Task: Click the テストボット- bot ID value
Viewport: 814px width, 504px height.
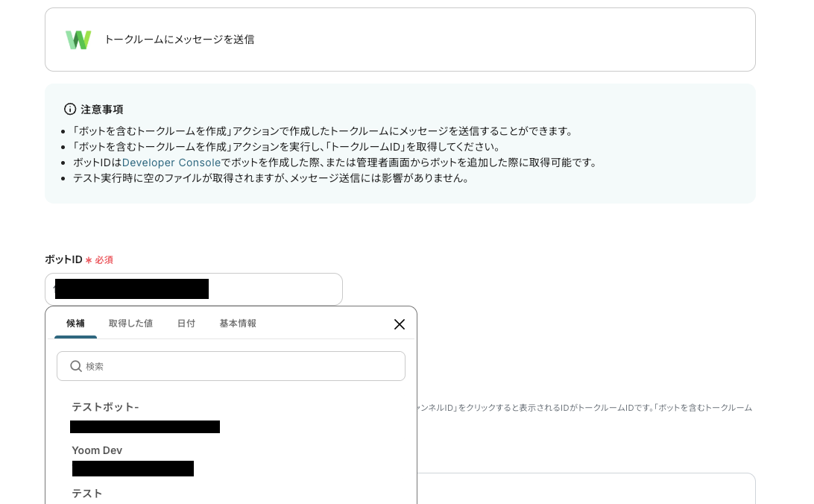Action: [145, 426]
